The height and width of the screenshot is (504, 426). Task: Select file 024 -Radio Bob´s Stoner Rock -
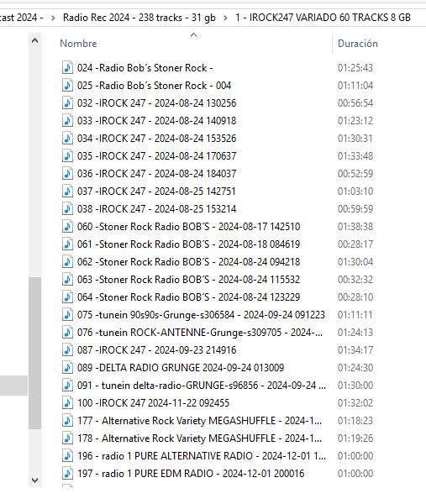tap(145, 68)
